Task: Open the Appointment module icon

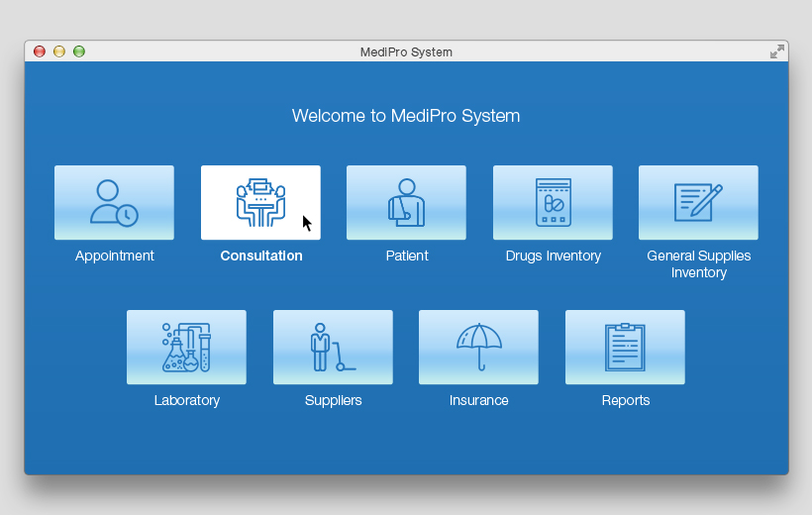Action: [x=114, y=202]
